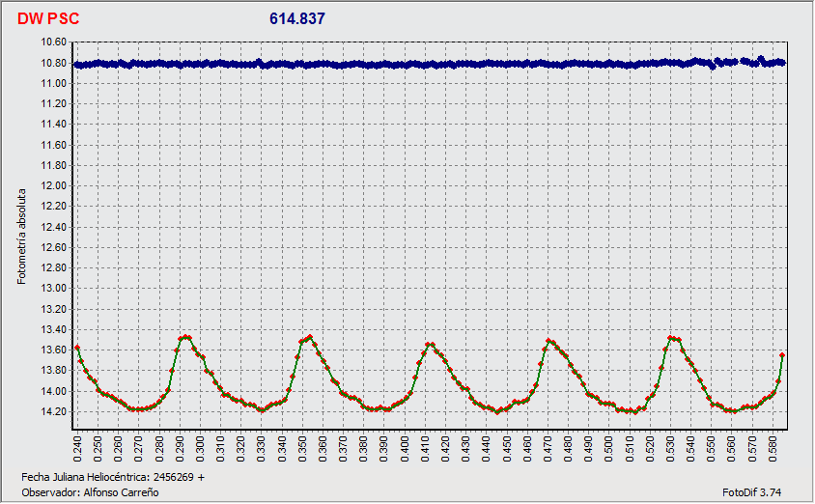Viewport: 815px width, 504px height.
Task: Click the light curve minimum near 0.510
Action: [630, 411]
